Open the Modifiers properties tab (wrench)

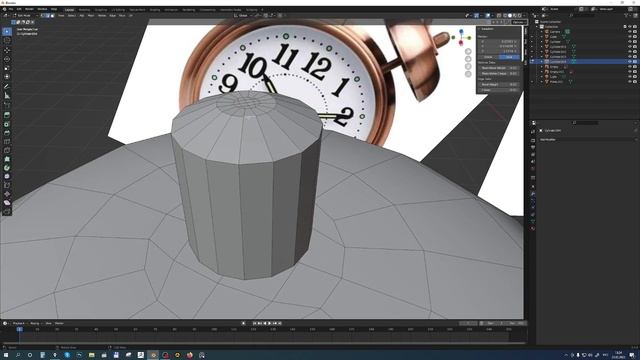coord(533,193)
